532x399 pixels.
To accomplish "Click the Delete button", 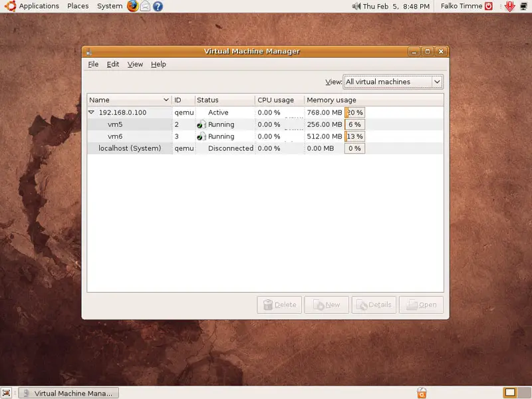I will click(x=279, y=305).
